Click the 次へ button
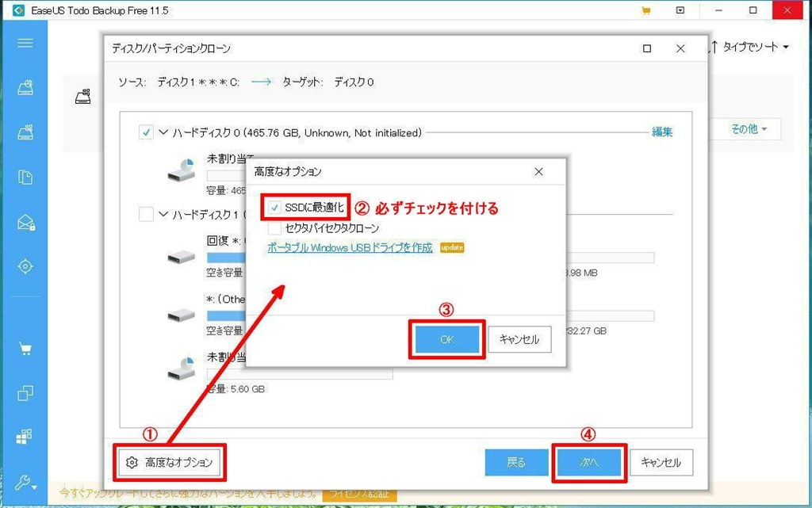 pyautogui.click(x=589, y=463)
